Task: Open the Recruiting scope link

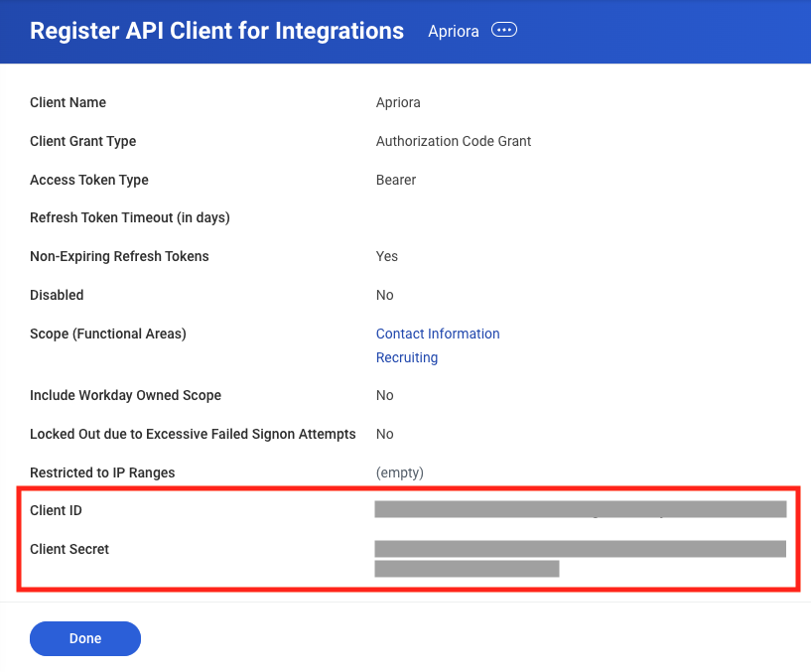Action: [407, 357]
